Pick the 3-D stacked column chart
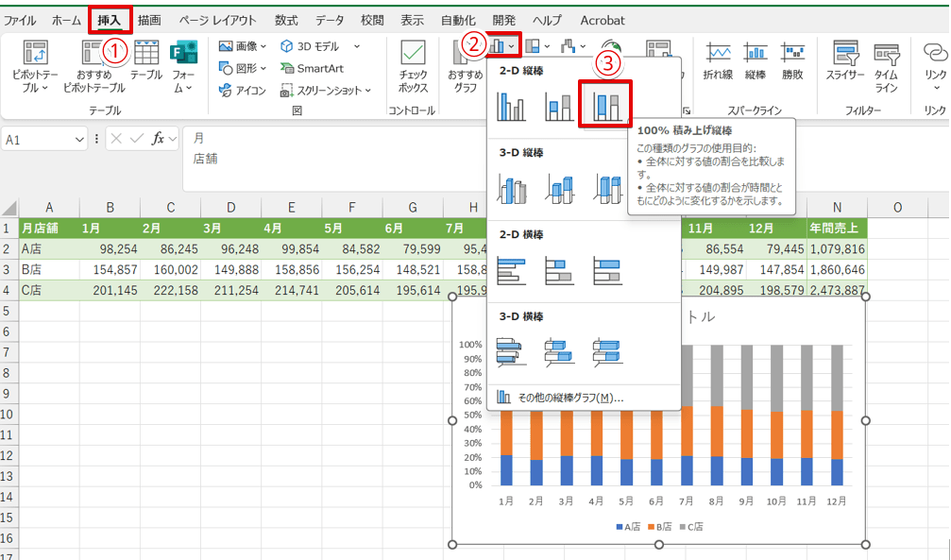951x560 pixels. click(558, 188)
